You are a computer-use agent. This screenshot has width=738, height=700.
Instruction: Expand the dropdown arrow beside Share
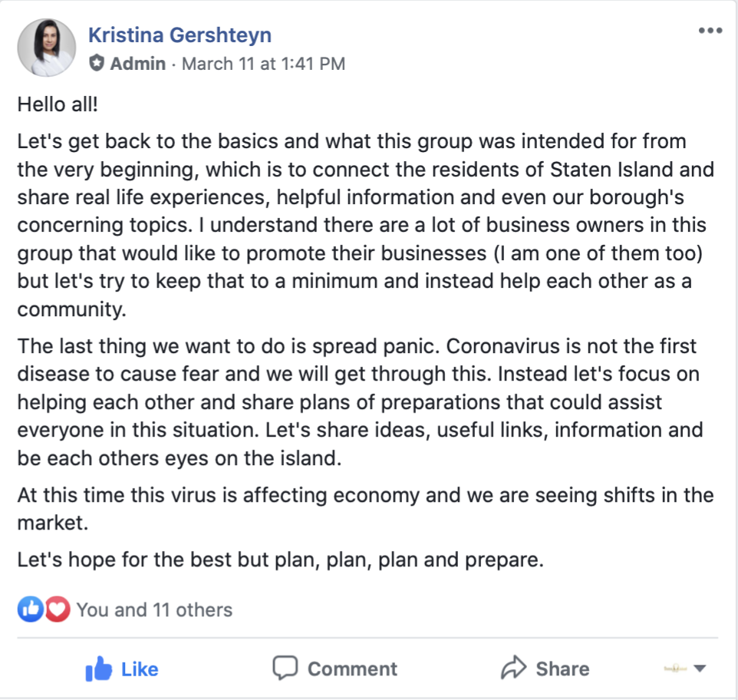click(x=700, y=669)
